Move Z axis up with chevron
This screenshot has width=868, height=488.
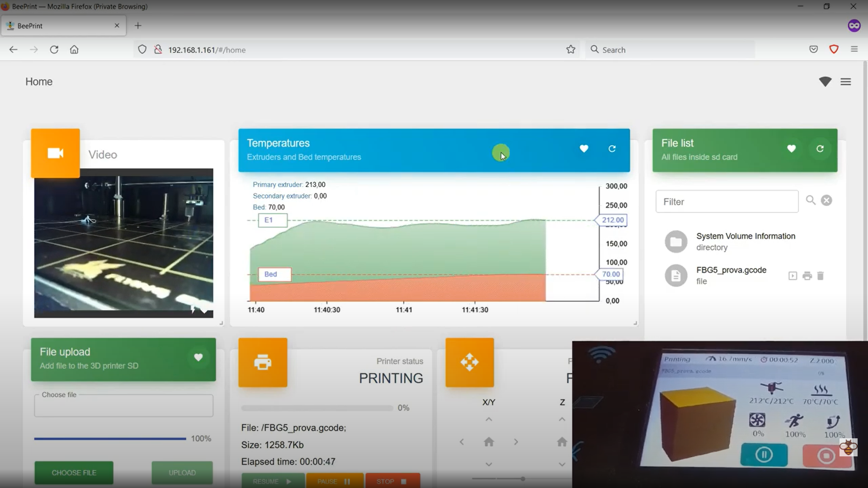point(561,419)
